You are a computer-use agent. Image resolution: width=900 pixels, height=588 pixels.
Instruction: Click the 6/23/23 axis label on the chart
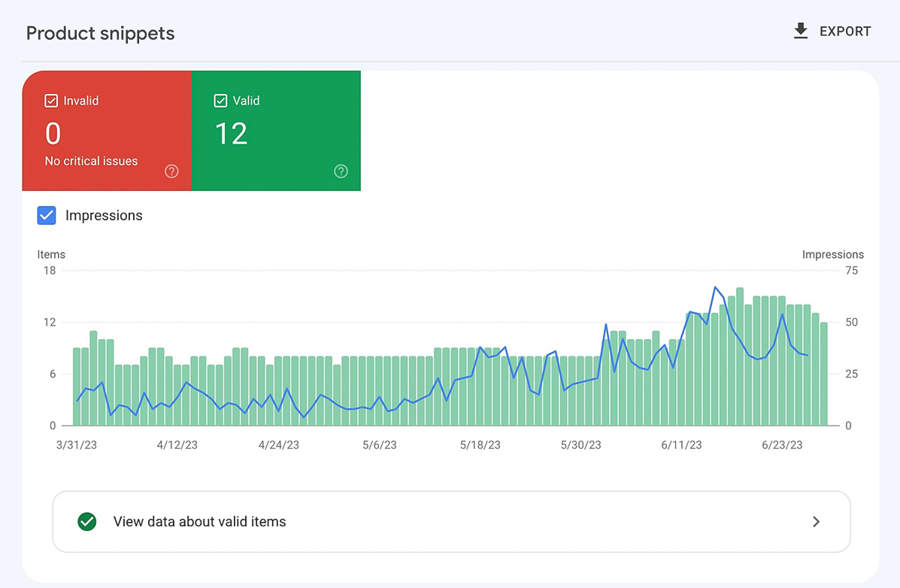(x=782, y=444)
